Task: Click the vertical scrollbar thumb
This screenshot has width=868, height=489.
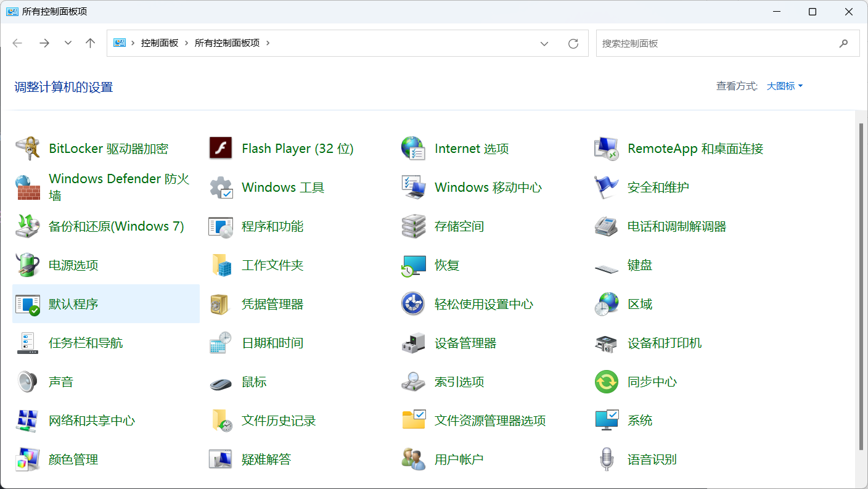Action: (862, 286)
